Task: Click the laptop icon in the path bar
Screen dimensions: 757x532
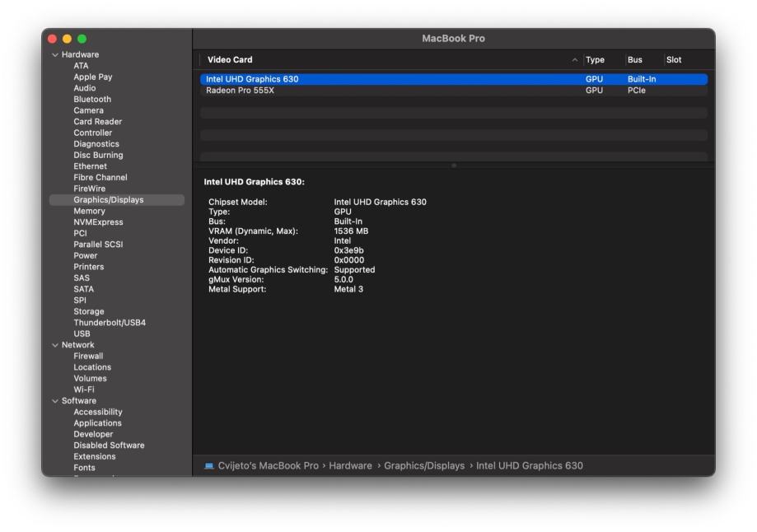Action: [209, 466]
